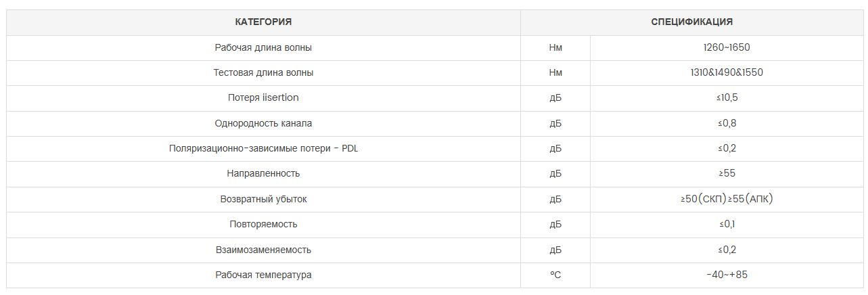Screen dimensions: 868x295
Task: Click the КАТЕГОРИЯ column header
Action: tap(263, 22)
